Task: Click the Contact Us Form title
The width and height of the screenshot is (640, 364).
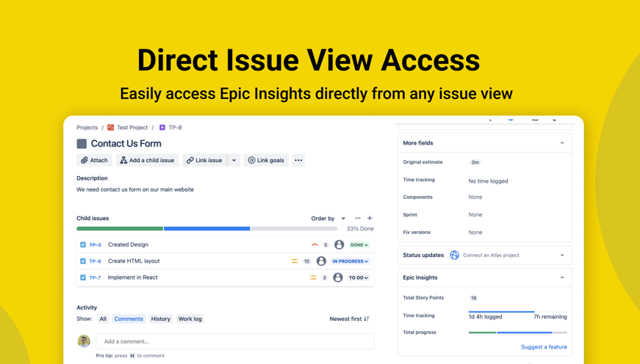Action: [126, 144]
